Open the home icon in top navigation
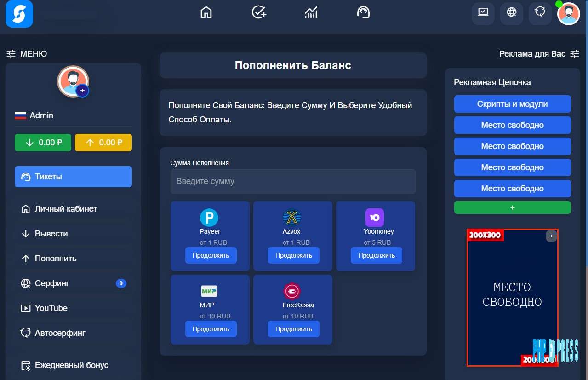Image resolution: width=588 pixels, height=380 pixels. (206, 12)
